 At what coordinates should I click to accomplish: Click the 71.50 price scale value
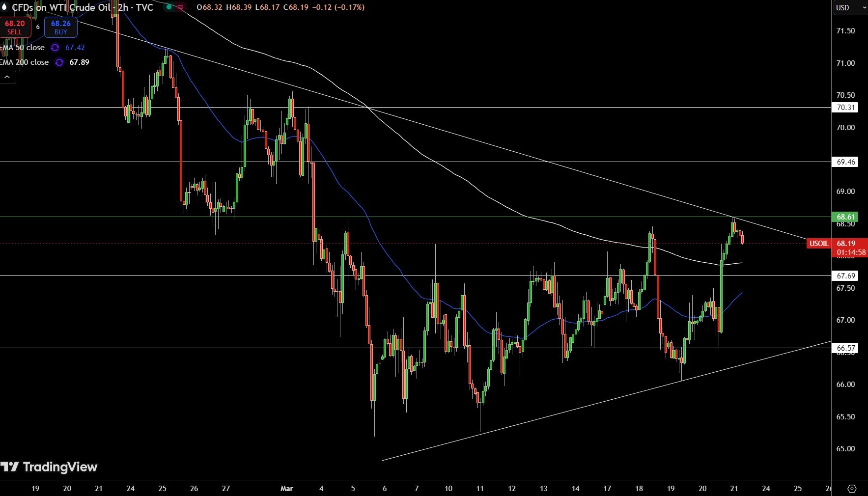[845, 31]
